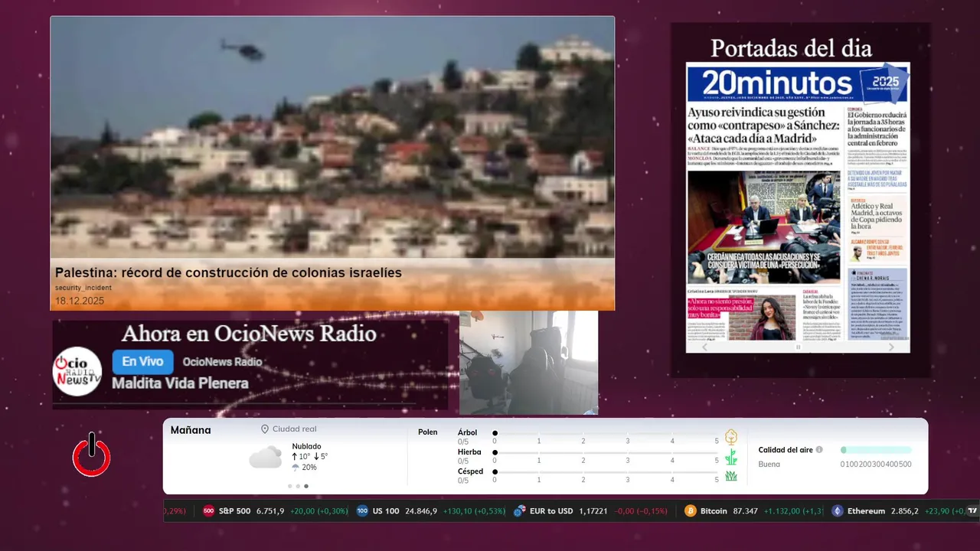The height and width of the screenshot is (551, 980).
Task: Click 'Maldita Vida Plenera' program title
Action: [180, 383]
